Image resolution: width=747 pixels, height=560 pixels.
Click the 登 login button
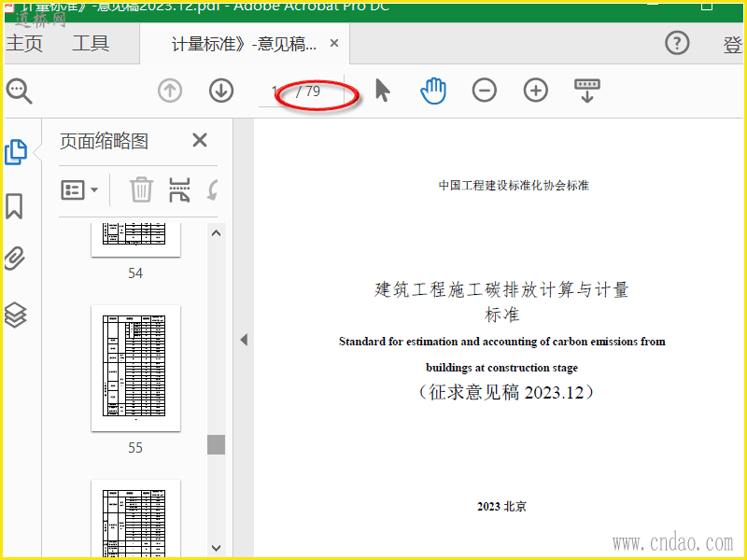pos(733,45)
